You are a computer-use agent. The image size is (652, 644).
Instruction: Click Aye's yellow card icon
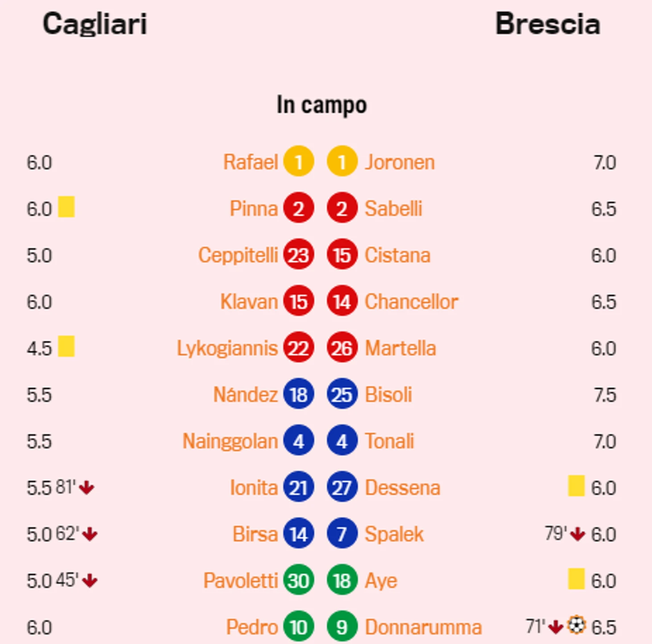576,579
